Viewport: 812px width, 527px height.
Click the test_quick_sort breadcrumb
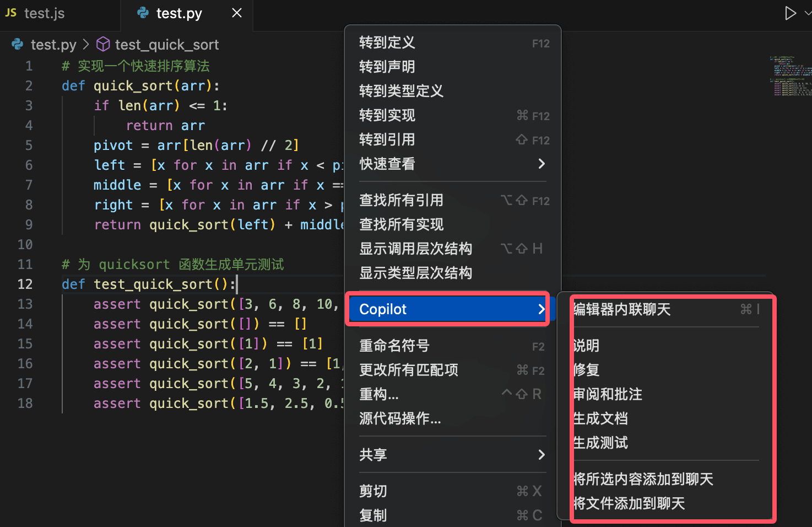[x=167, y=44]
